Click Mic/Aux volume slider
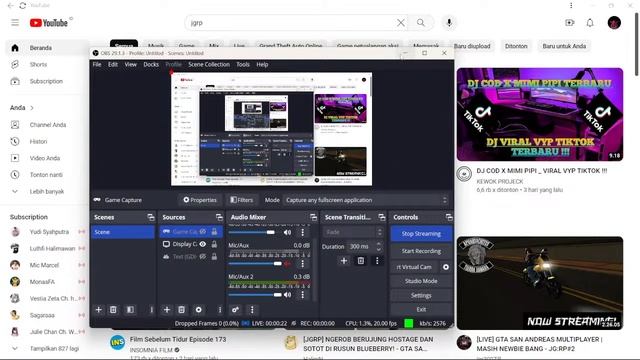 pyautogui.click(x=255, y=264)
